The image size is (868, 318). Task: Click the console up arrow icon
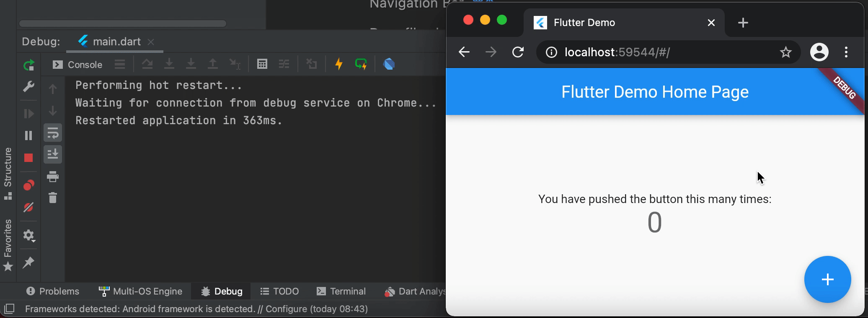click(53, 89)
